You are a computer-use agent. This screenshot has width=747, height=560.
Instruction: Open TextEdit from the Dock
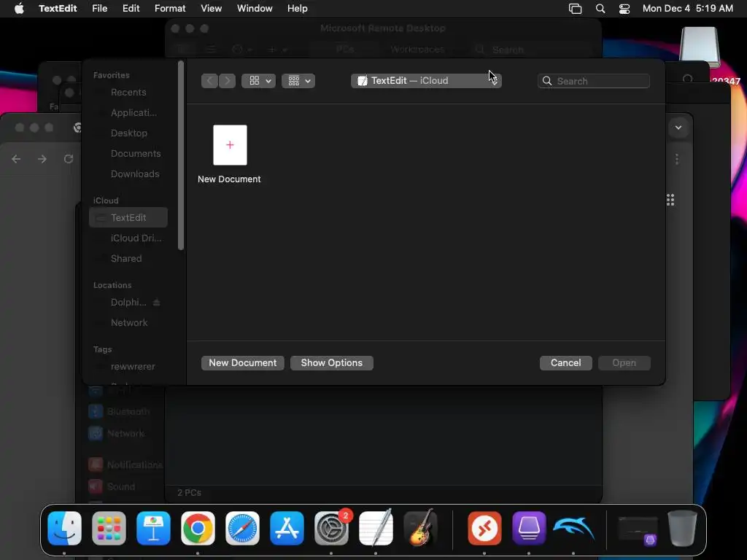pyautogui.click(x=376, y=528)
